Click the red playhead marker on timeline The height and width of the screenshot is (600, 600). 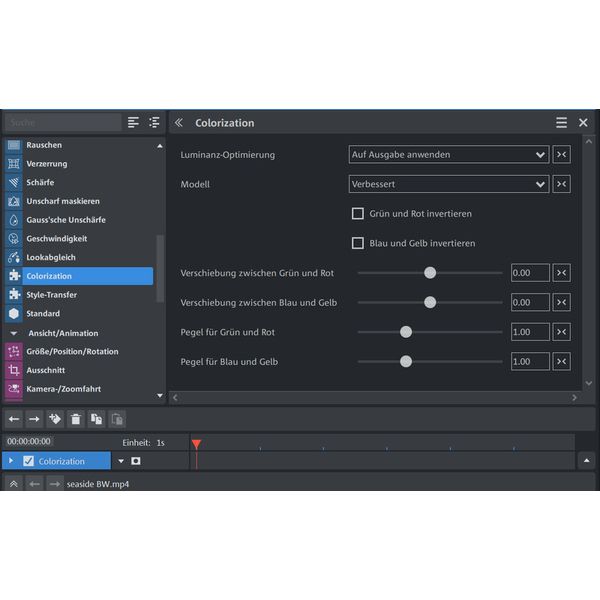coord(196,444)
